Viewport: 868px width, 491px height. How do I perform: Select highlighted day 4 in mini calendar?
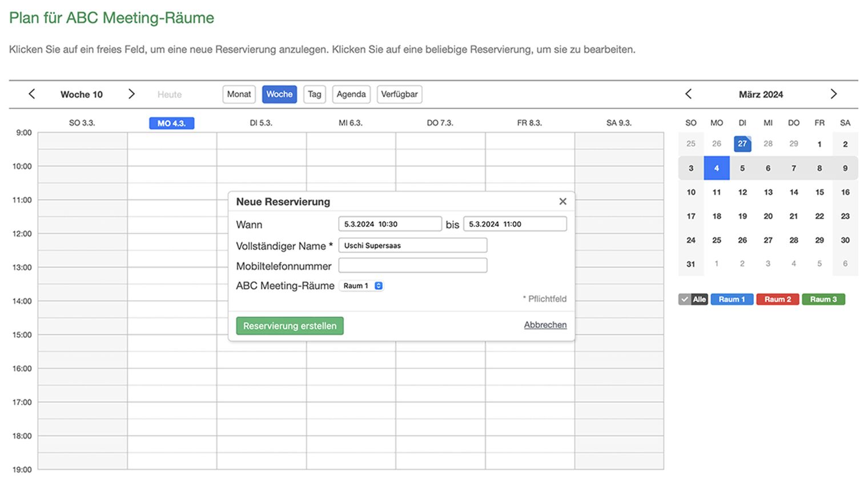point(717,168)
